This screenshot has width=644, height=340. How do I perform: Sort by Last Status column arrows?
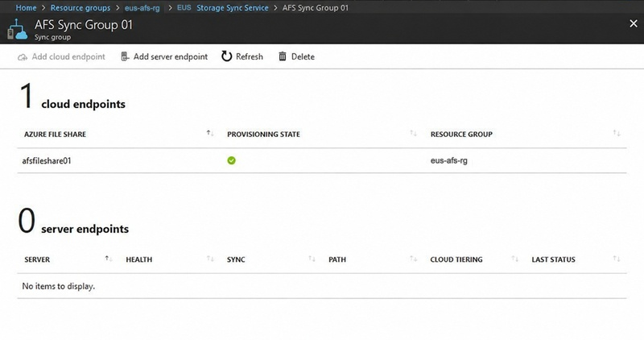point(617,259)
